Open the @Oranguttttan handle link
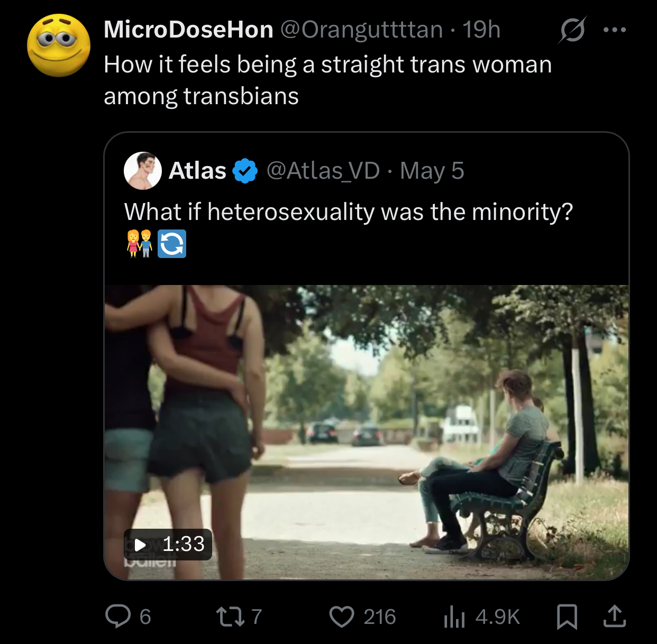This screenshot has width=657, height=644. tap(361, 30)
